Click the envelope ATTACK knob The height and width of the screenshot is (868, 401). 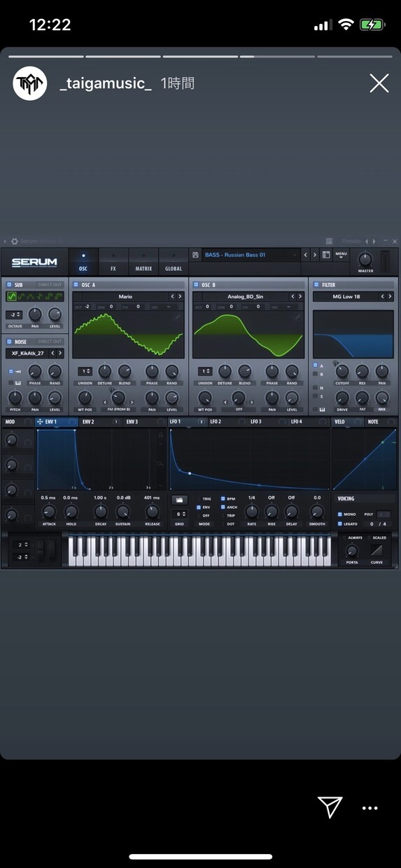click(x=48, y=511)
